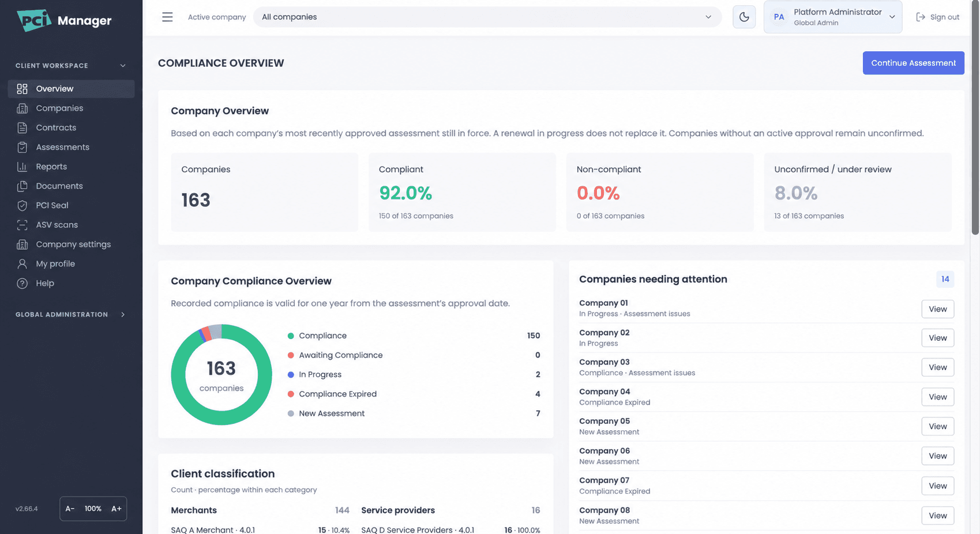
Task: Click the Reports bar chart icon
Action: pyautogui.click(x=22, y=167)
